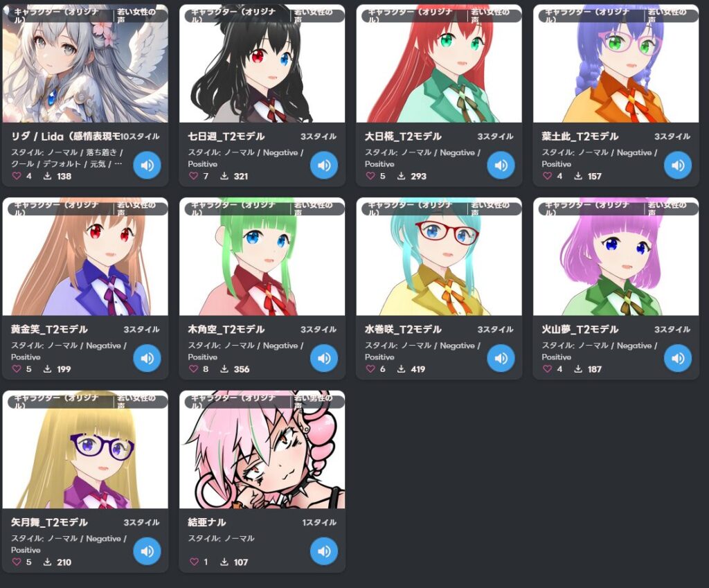Toggle heart favorite on 結亜ナル card
Image resolution: width=709 pixels, height=588 pixels.
(194, 562)
